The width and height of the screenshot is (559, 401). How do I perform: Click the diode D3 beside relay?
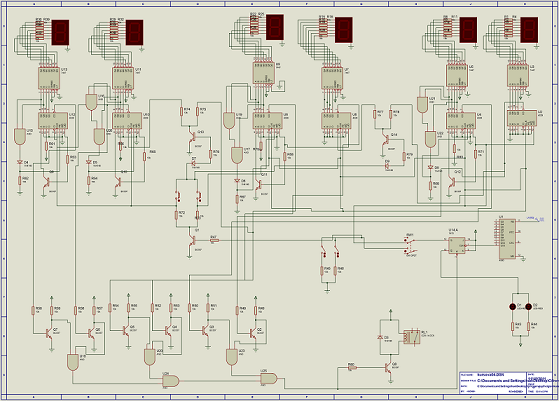(380, 337)
